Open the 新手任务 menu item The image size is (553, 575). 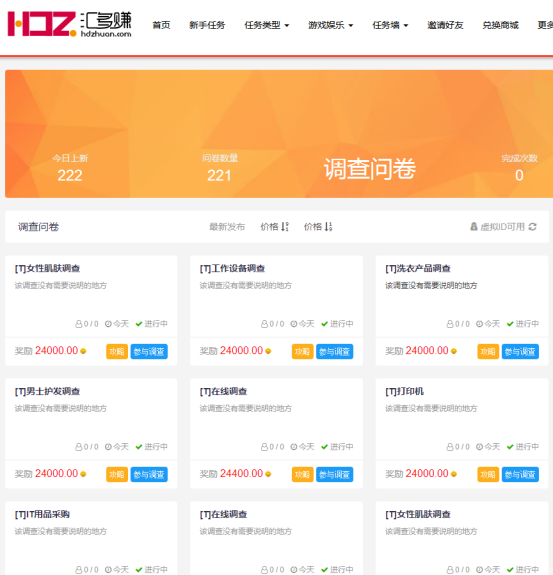pyautogui.click(x=207, y=25)
